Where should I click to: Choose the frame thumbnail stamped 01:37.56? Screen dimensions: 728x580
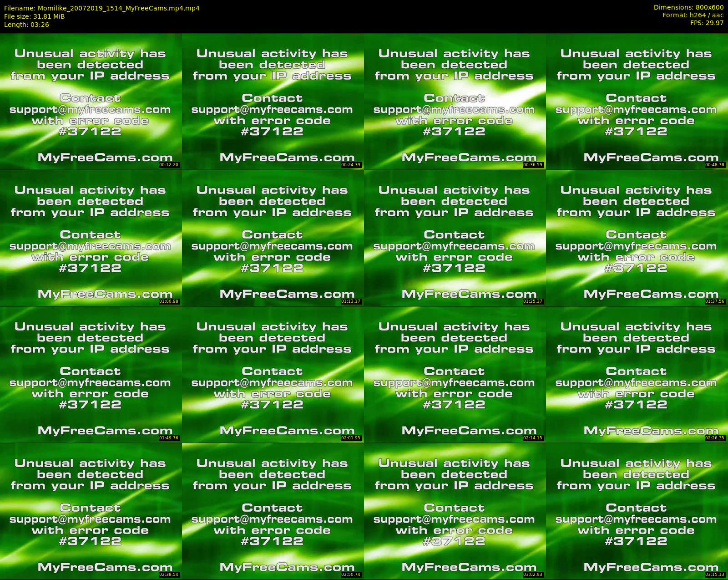click(637, 238)
